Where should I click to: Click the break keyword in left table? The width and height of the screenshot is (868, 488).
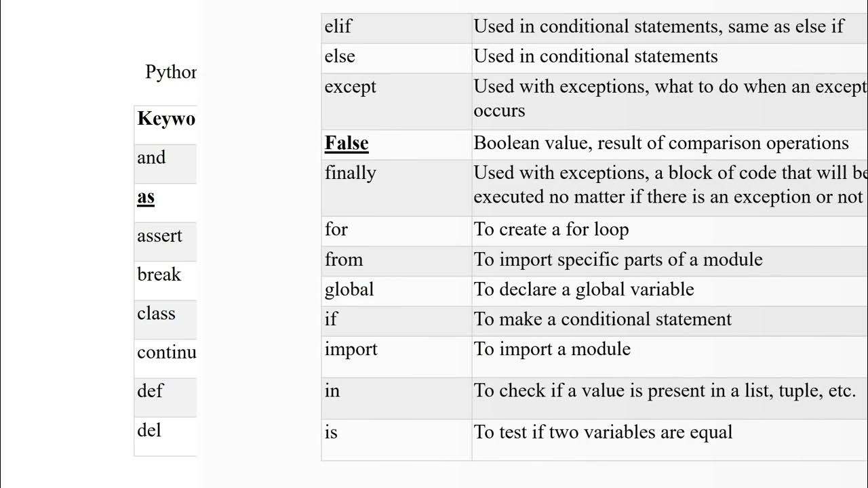pos(159,274)
